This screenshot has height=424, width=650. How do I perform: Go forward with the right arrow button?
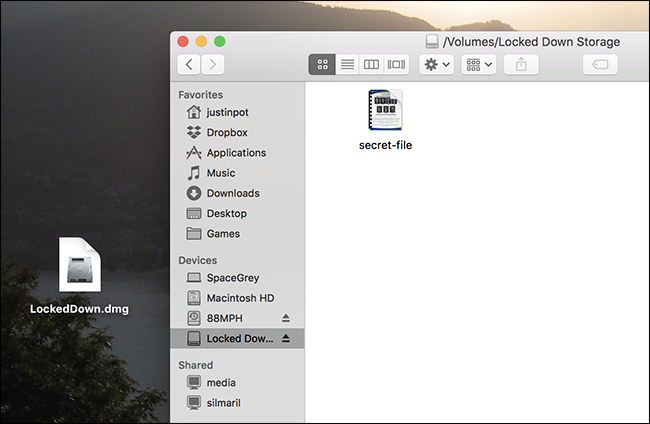pos(213,64)
